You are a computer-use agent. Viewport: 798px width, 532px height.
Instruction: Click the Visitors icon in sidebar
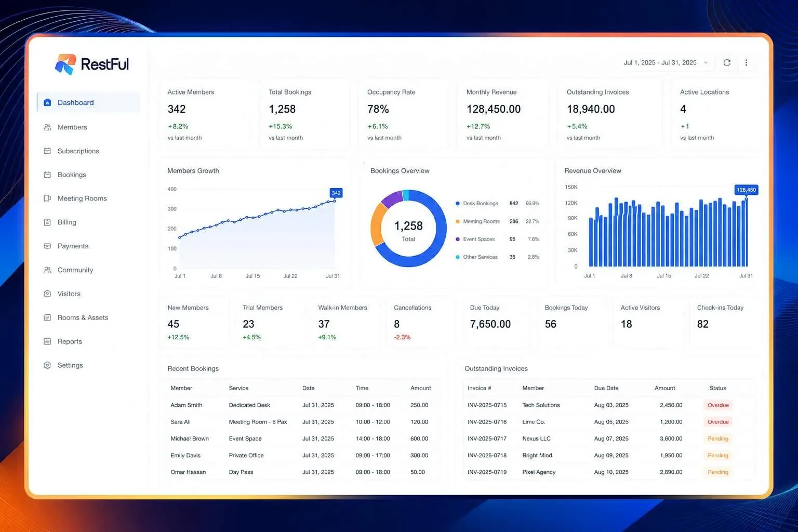point(47,294)
